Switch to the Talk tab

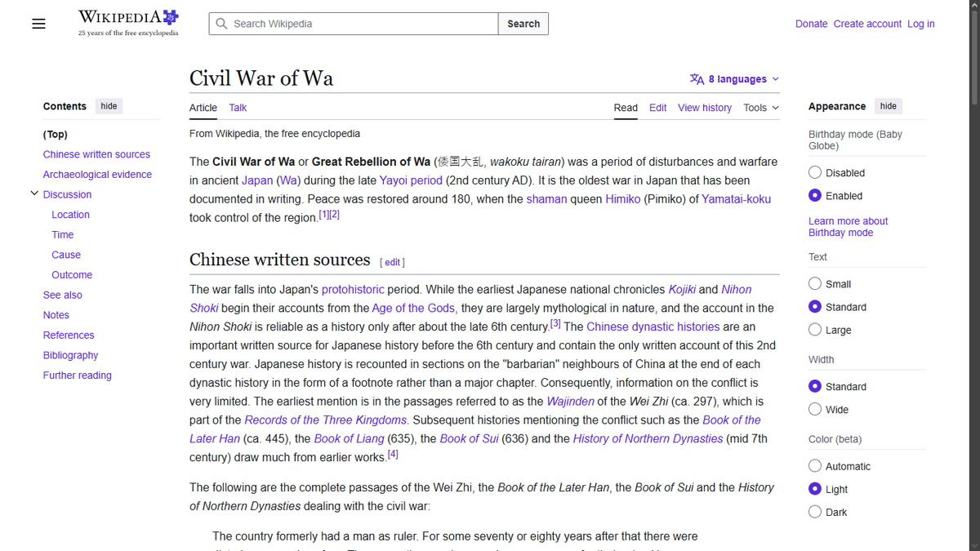tap(238, 108)
